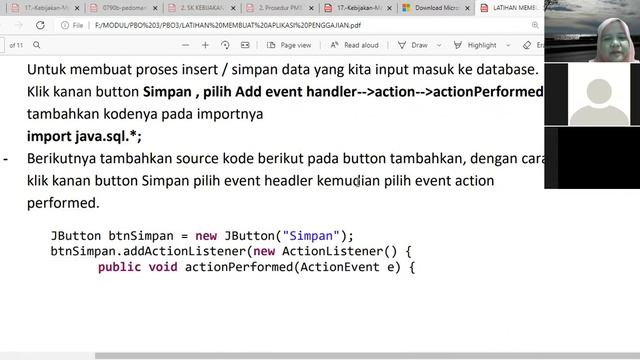The image size is (640, 360).
Task: Zoom in with the plus button
Action: [205, 45]
